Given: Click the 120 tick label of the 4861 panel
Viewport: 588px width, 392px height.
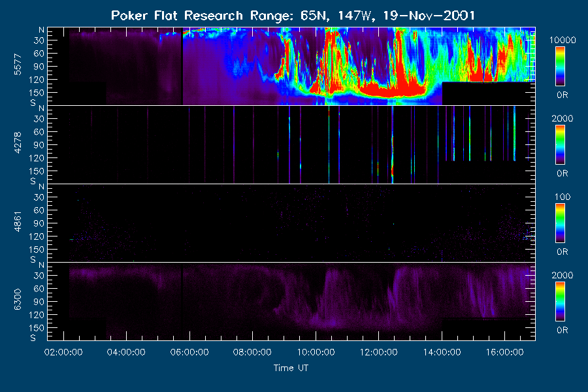Looking at the screenshot, I should [x=37, y=237].
